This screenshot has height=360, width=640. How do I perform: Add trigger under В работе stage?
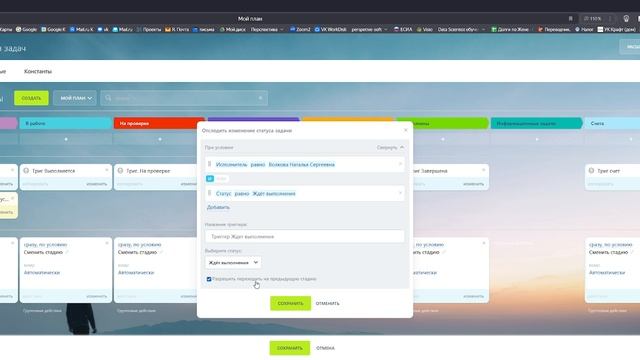pyautogui.click(x=66, y=139)
